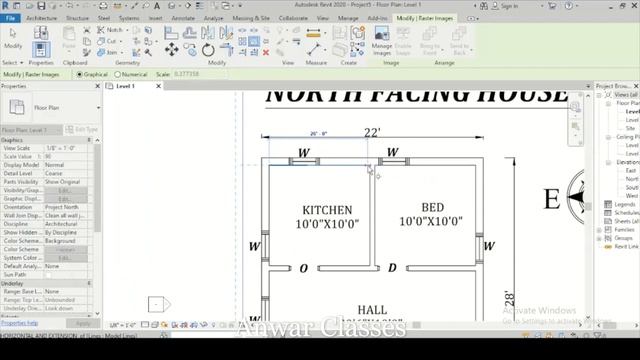Open the Floor Plan: Level 1 instance filter dropdown
The width and height of the screenshot is (640, 360).
[58, 130]
